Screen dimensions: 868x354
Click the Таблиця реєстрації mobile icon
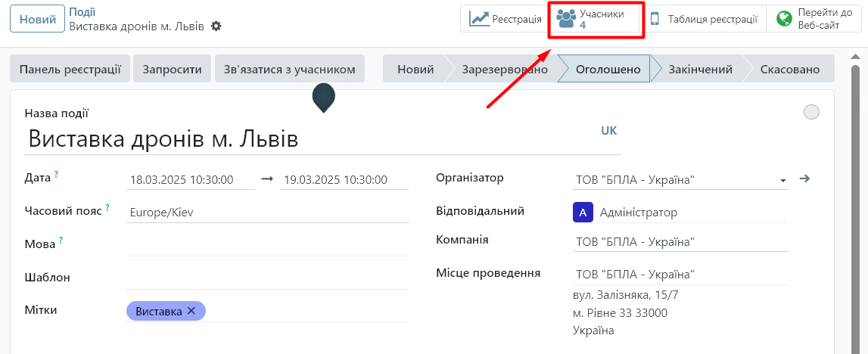[655, 19]
